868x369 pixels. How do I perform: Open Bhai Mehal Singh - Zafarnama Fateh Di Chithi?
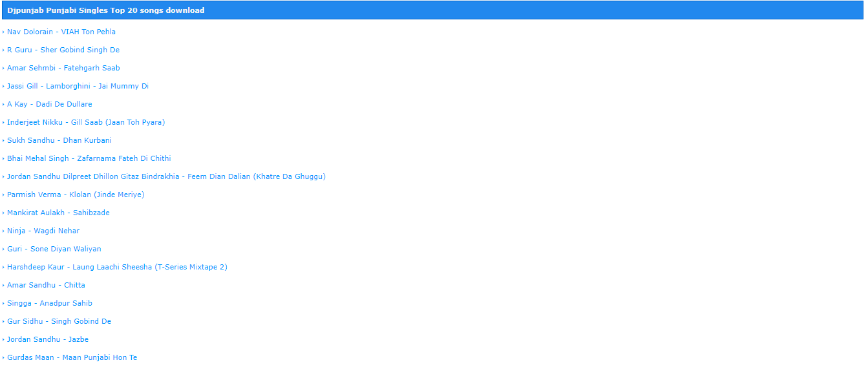click(89, 158)
